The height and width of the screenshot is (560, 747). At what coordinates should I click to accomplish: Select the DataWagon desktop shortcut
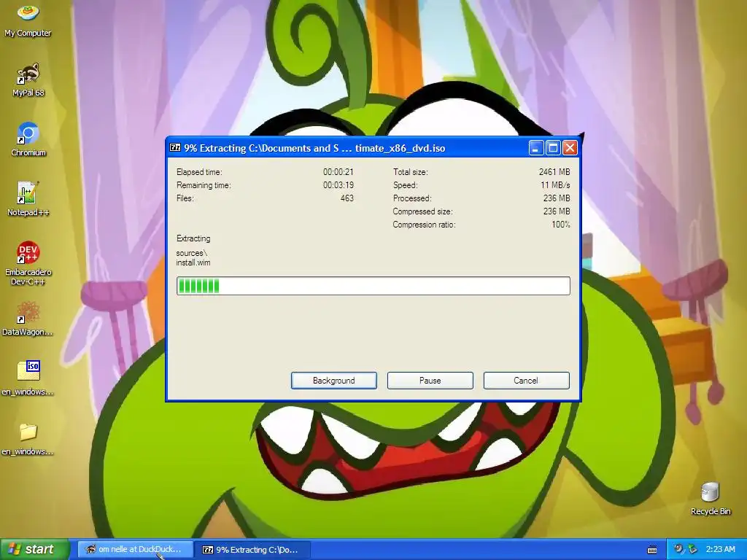tap(28, 319)
